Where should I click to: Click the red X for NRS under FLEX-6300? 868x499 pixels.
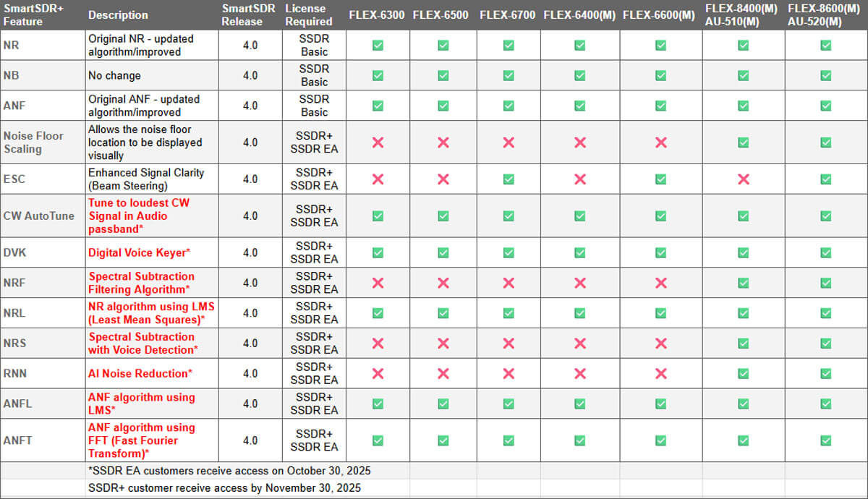tap(378, 343)
